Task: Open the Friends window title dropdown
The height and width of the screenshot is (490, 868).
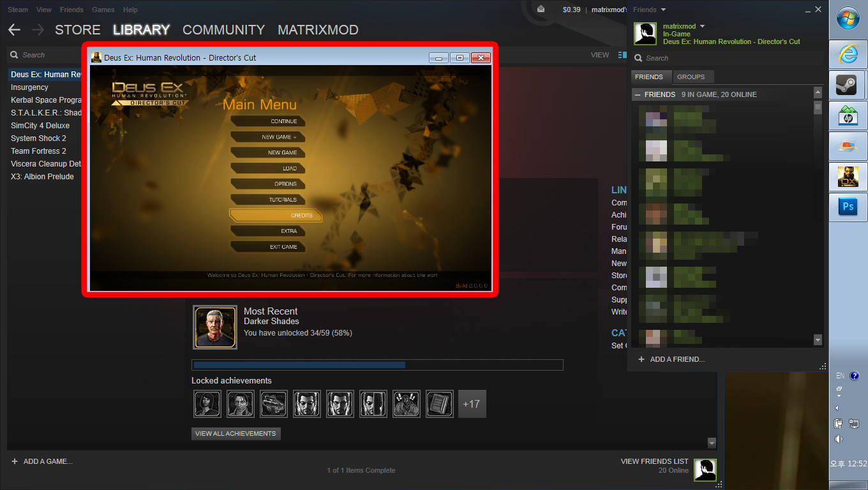Action: [663, 10]
